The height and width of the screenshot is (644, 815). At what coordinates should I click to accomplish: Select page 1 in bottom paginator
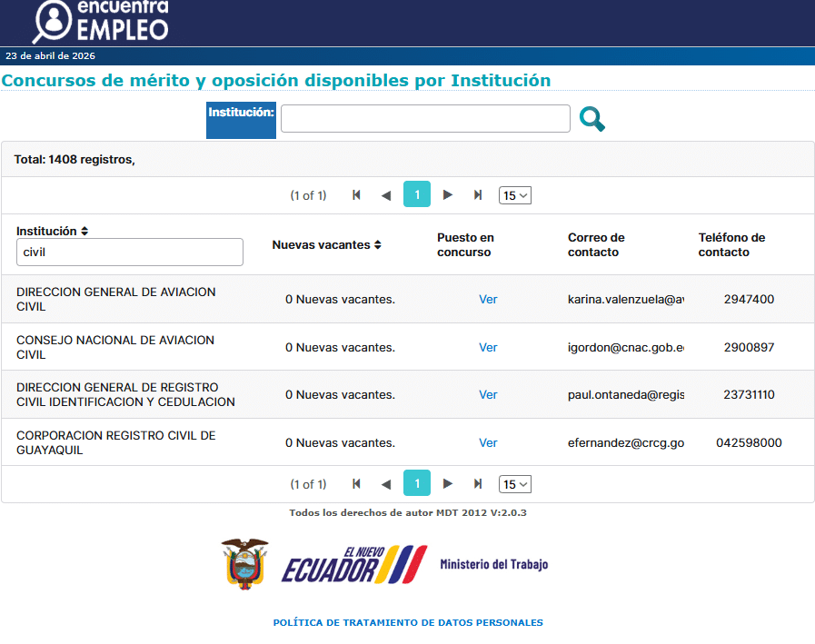coord(417,484)
